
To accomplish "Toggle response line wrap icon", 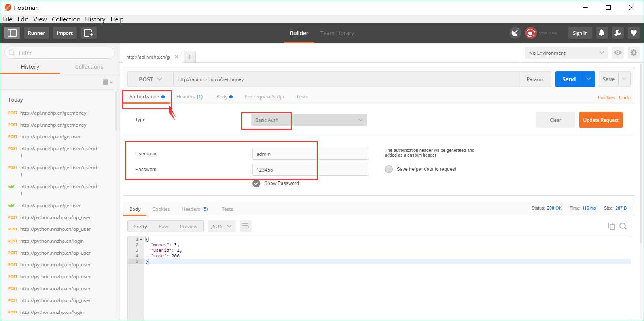I will (x=246, y=226).
